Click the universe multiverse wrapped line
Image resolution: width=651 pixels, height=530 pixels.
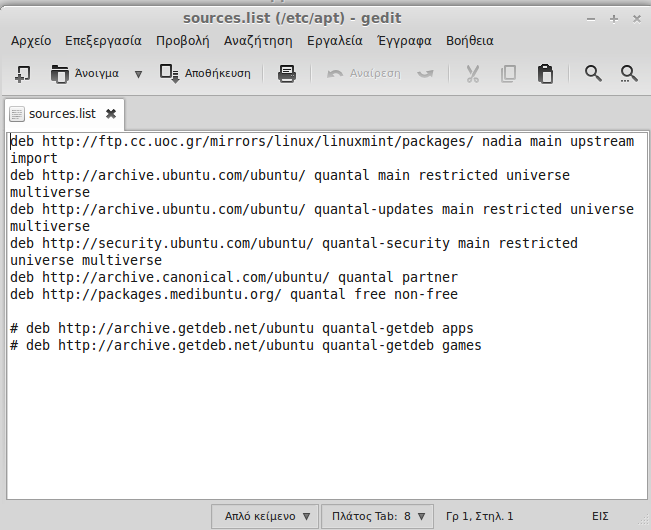(x=86, y=261)
